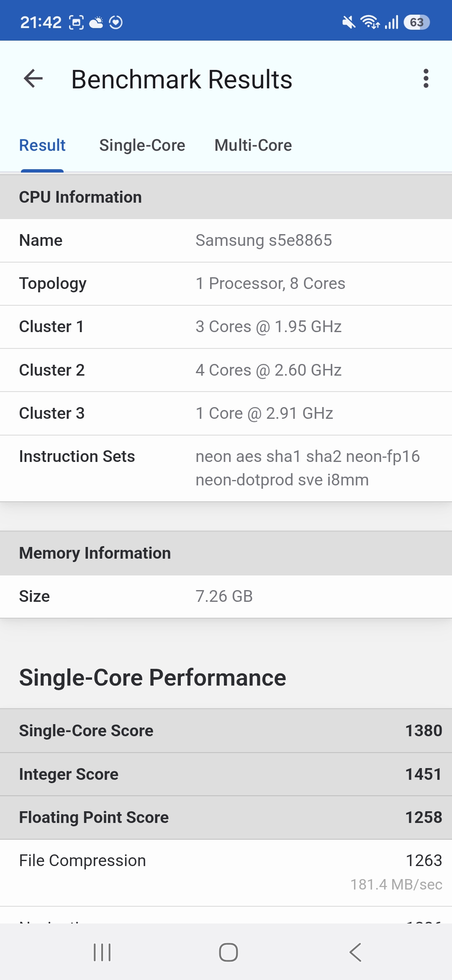Tap the Memory Size row
This screenshot has height=980, width=452.
[x=226, y=596]
